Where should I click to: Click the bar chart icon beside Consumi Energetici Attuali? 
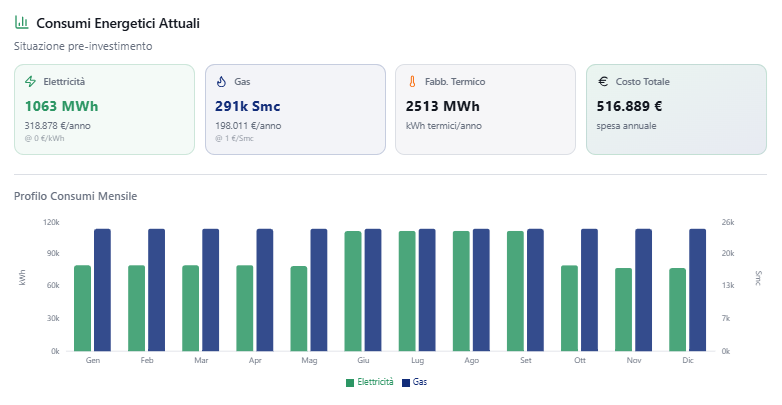(21, 22)
